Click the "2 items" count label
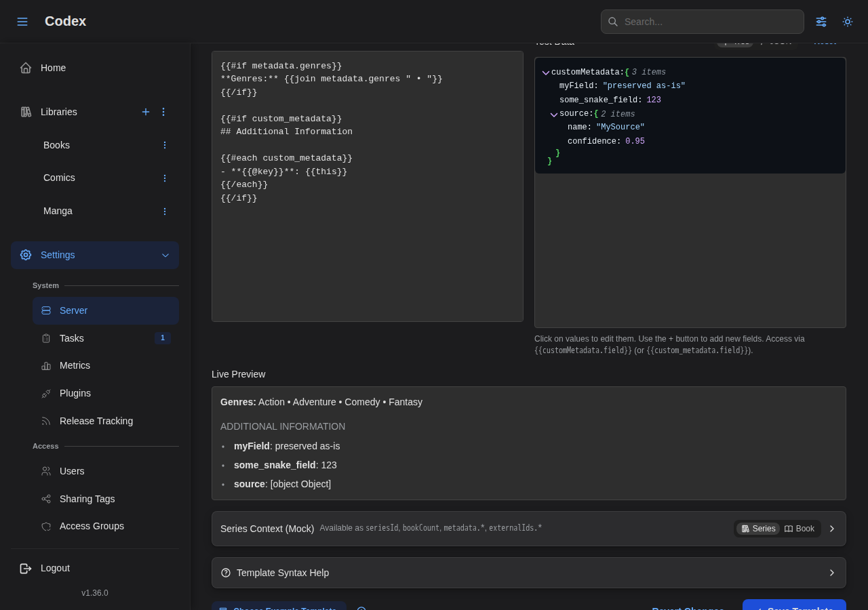Viewport: 868px width, 610px height. [618, 115]
